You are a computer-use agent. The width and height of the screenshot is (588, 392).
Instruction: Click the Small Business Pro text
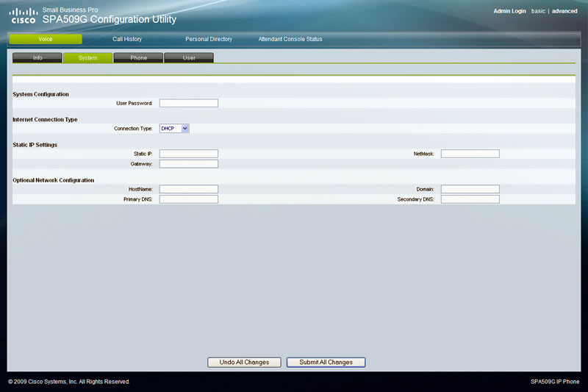[x=70, y=10]
